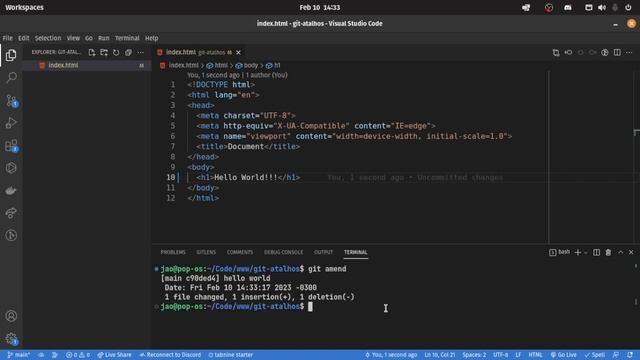Add a new terminal with plus
This screenshot has height=360, width=640.
(x=578, y=253)
